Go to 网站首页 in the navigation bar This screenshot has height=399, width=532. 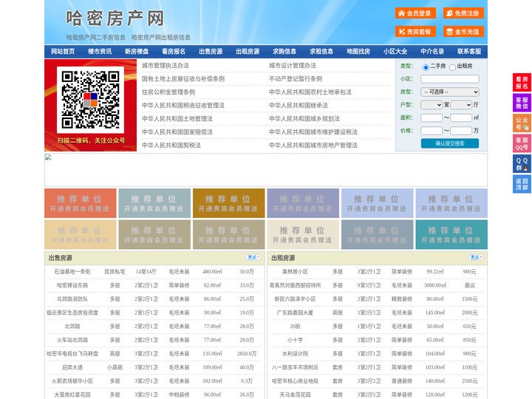63,51
